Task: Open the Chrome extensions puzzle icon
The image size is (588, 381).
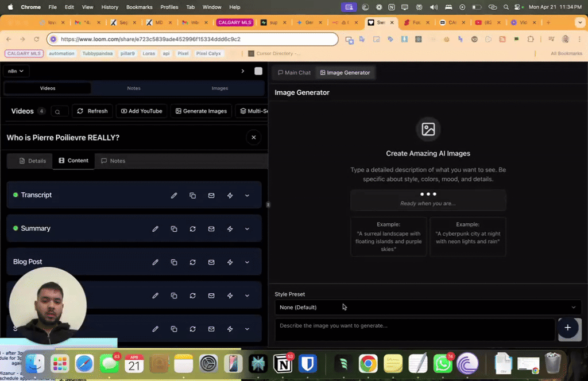Action: click(x=530, y=39)
